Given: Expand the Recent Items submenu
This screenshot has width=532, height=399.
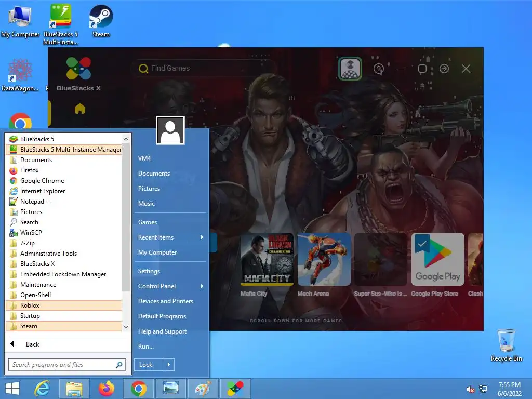Looking at the screenshot, I should [x=170, y=237].
